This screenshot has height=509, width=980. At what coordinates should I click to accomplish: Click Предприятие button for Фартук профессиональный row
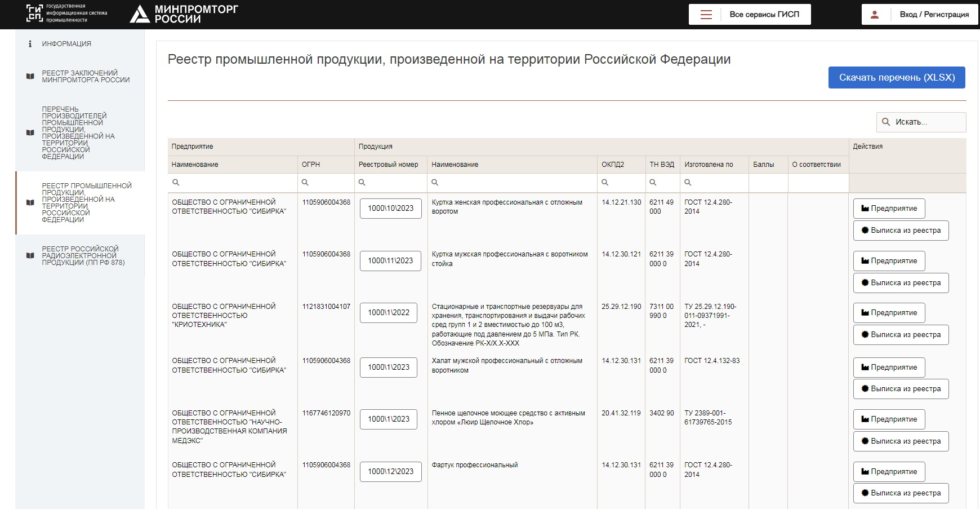click(x=889, y=472)
